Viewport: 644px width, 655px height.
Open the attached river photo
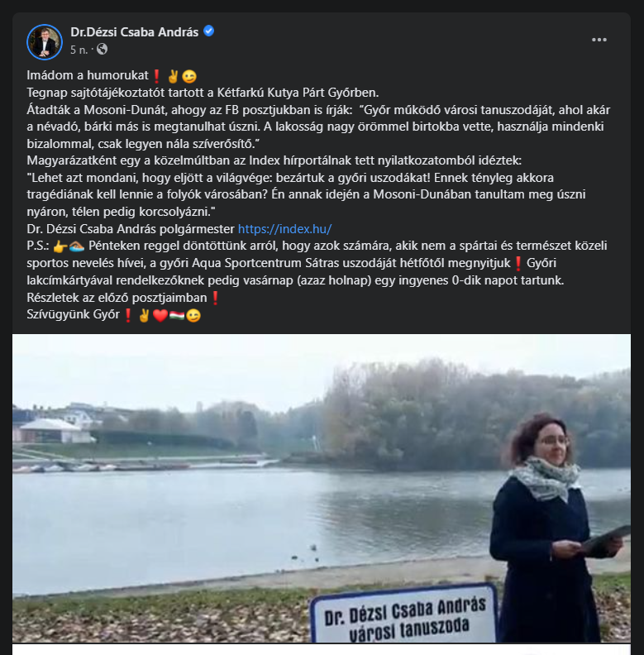coord(322,488)
